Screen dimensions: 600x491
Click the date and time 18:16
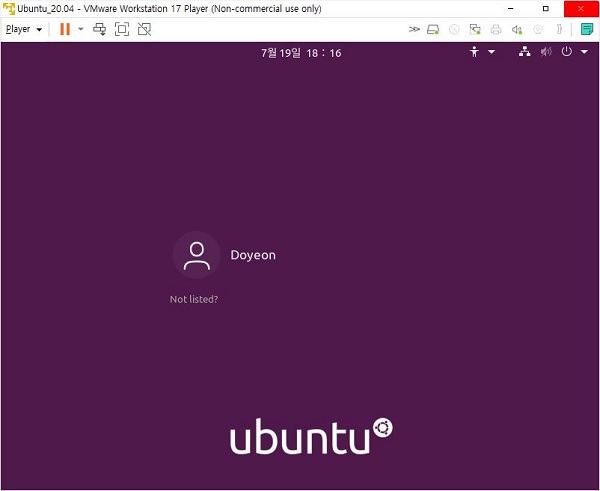(301, 53)
